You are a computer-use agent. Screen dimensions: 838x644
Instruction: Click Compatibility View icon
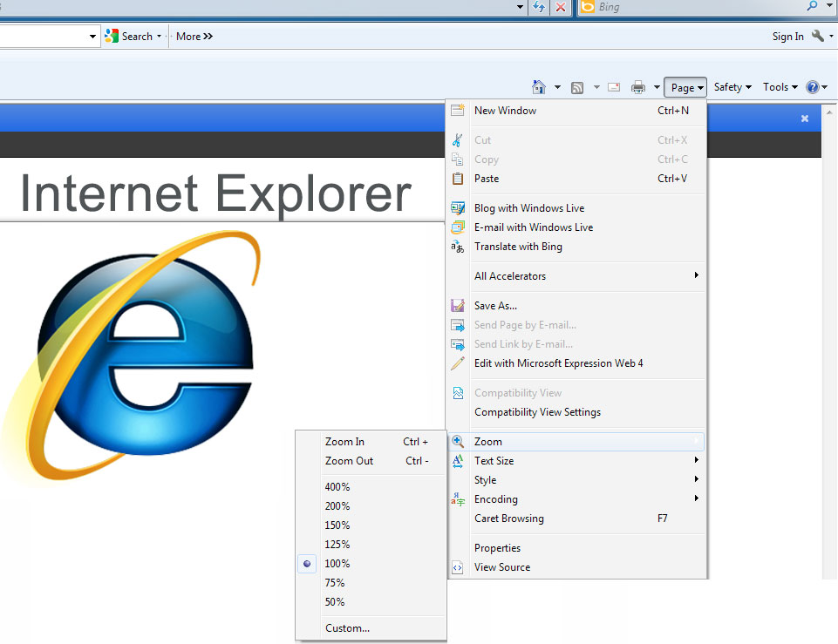(x=458, y=393)
